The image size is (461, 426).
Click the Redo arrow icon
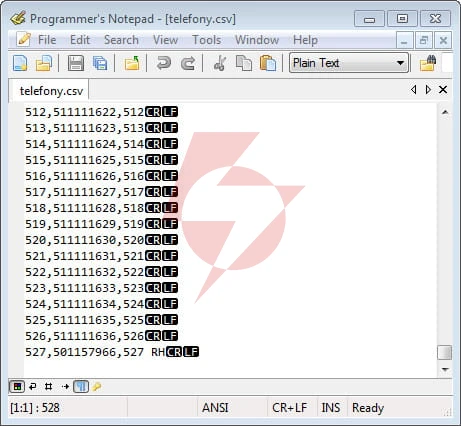188,63
